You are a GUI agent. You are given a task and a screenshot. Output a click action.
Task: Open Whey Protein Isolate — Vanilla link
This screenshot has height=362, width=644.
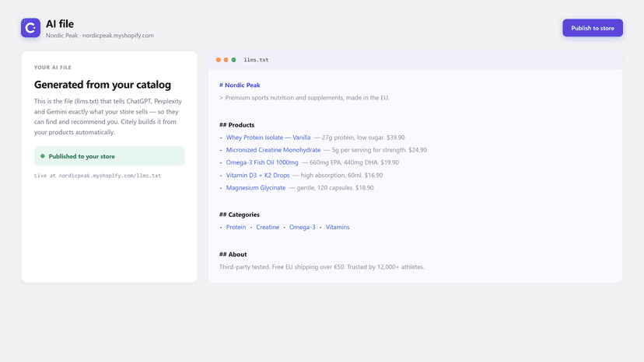click(268, 137)
